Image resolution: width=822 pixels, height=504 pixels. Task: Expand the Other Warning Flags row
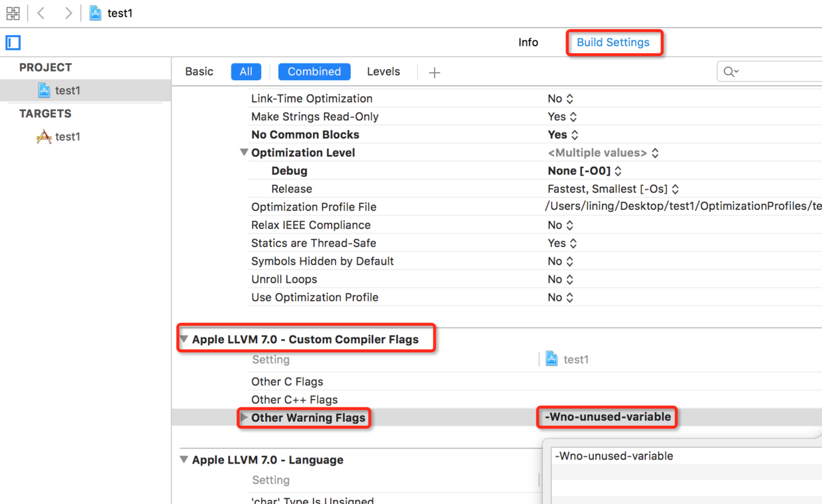[244, 417]
